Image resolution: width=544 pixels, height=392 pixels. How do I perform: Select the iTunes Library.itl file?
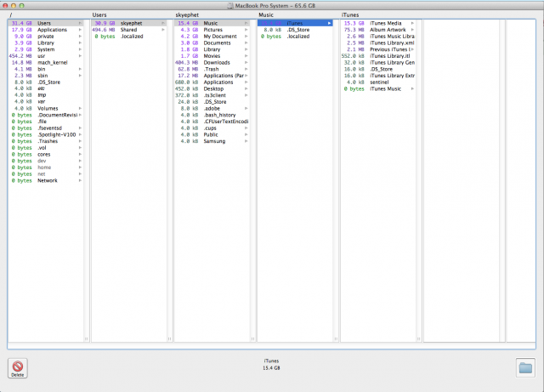378,56
